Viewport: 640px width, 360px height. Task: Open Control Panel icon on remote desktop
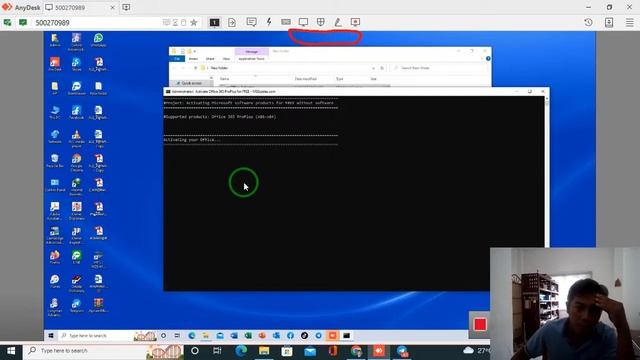coord(55,184)
